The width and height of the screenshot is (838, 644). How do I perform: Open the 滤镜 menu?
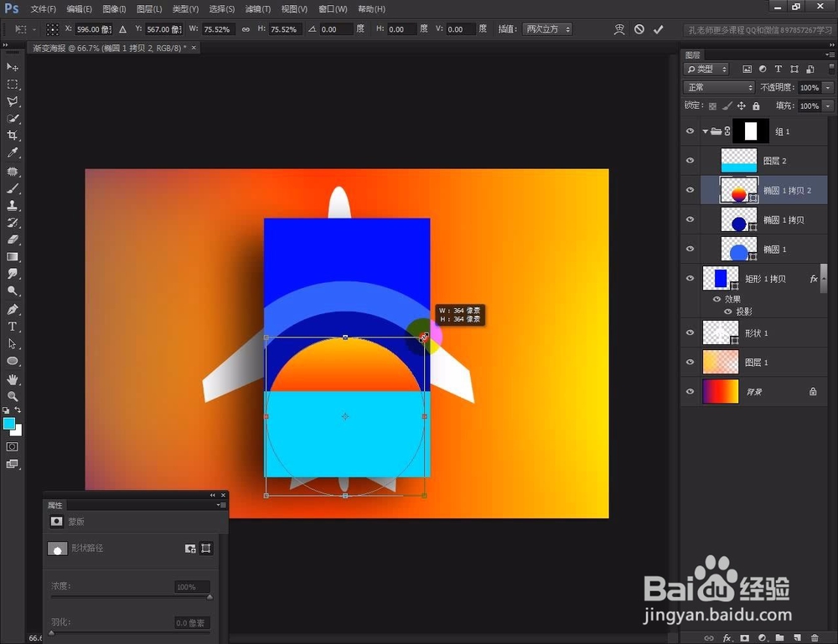click(x=257, y=8)
